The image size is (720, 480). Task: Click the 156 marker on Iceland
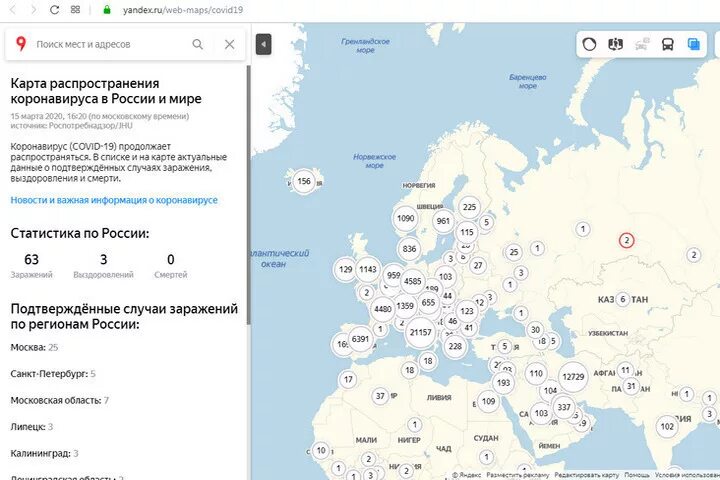(x=304, y=181)
